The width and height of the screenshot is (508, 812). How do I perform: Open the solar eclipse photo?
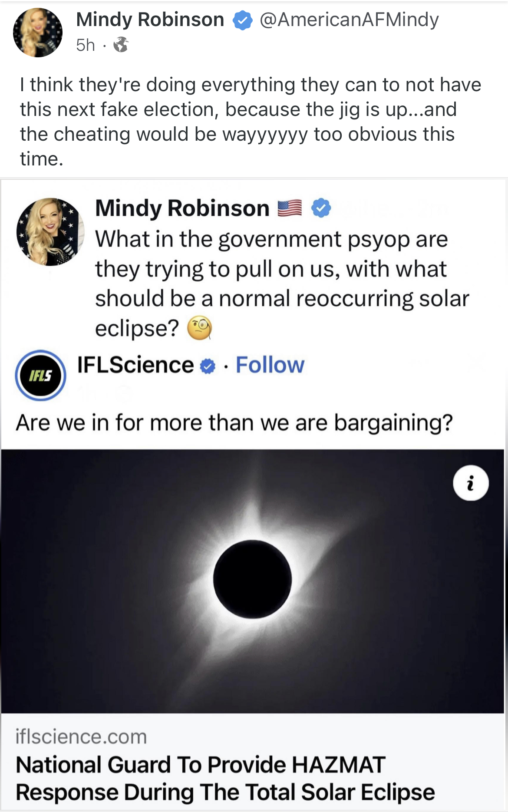tap(254, 578)
